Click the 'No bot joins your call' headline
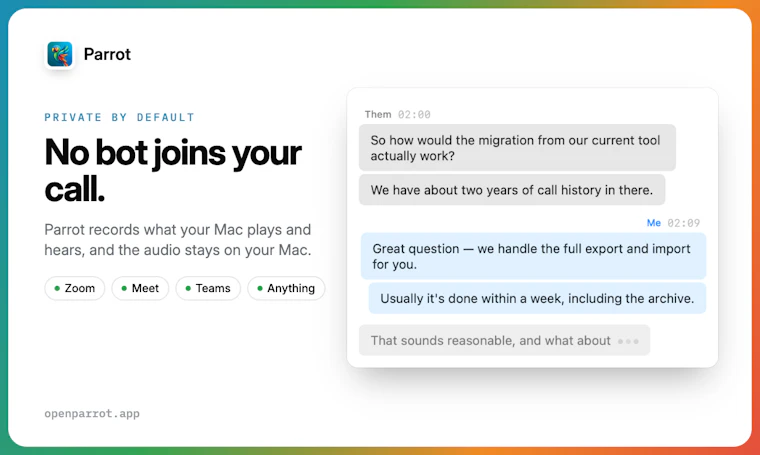This screenshot has width=760, height=455. pyautogui.click(x=173, y=170)
